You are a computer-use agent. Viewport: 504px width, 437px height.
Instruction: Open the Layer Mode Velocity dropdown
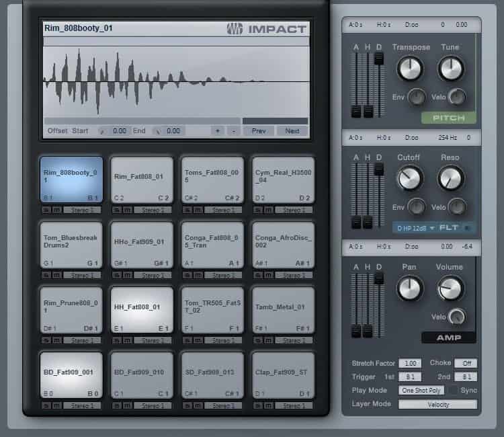437,405
